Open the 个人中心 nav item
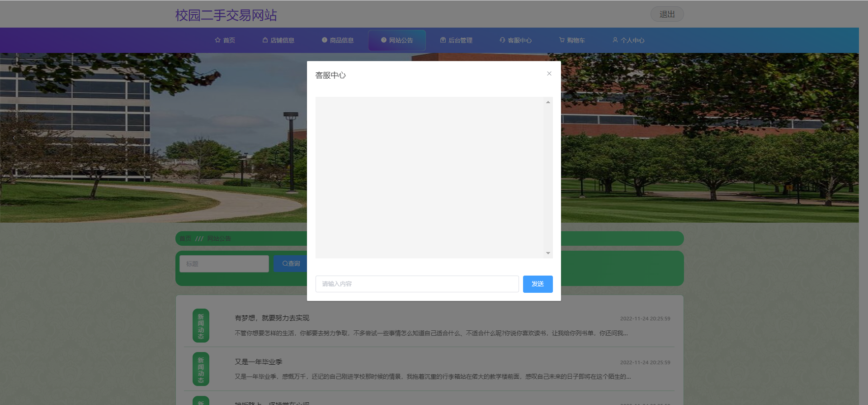 coord(628,40)
